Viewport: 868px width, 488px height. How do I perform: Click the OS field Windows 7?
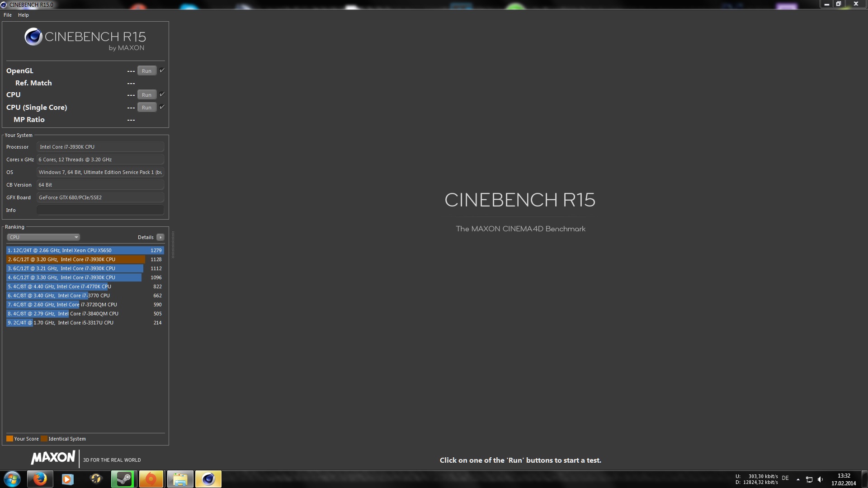click(100, 172)
